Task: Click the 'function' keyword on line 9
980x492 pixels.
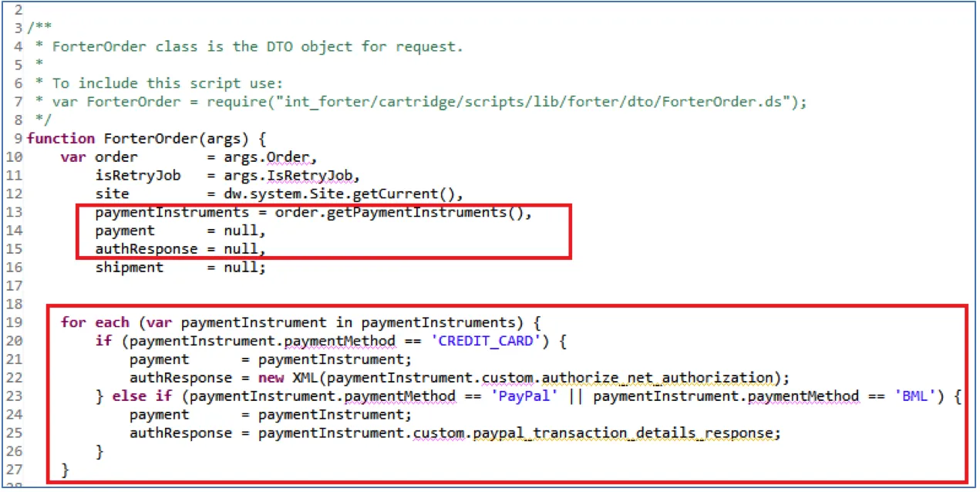Action: click(61, 139)
